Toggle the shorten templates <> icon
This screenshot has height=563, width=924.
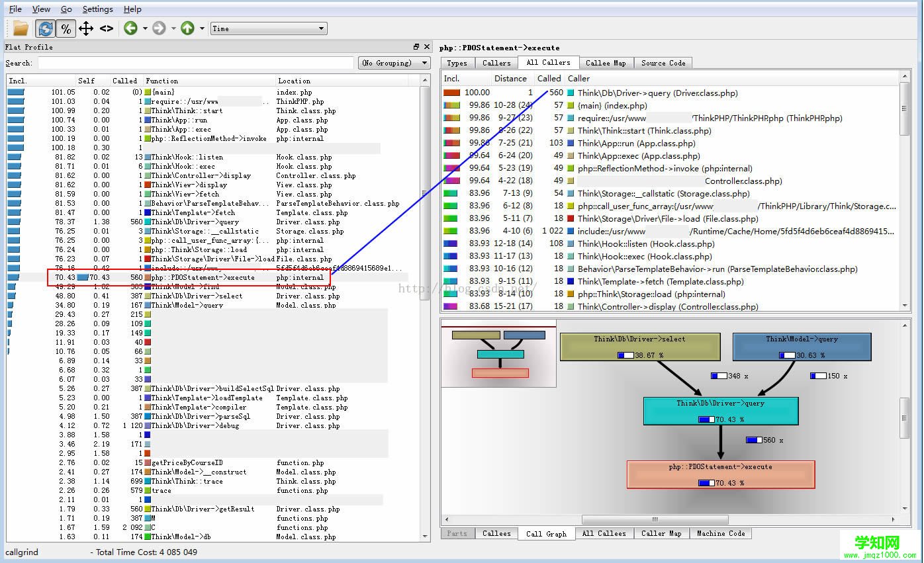pos(107,28)
